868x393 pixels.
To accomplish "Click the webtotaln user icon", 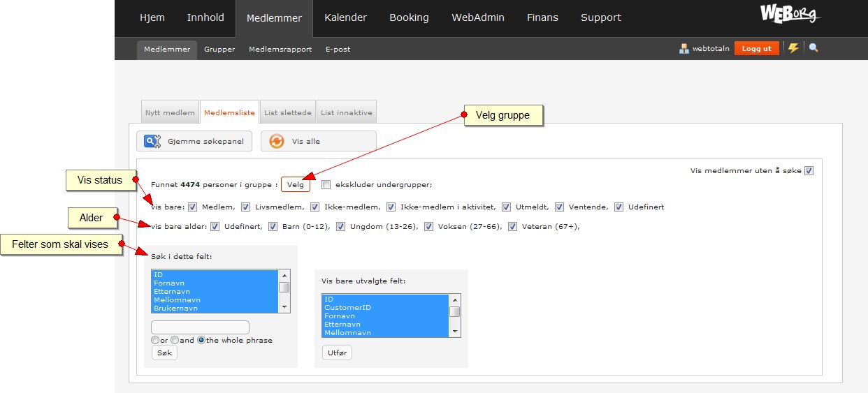I will tap(684, 49).
